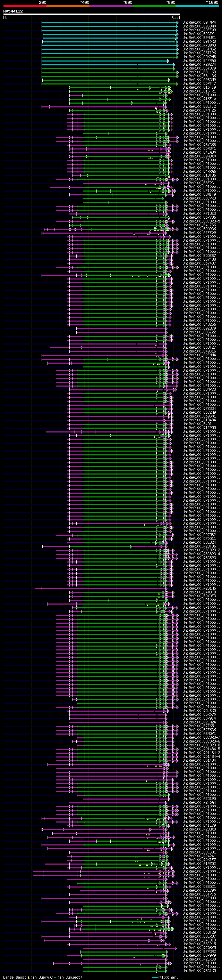The height and width of the screenshot is (980, 222).
Task: Select the UniRef100_C5XRH8 entry
Action: 199,57
